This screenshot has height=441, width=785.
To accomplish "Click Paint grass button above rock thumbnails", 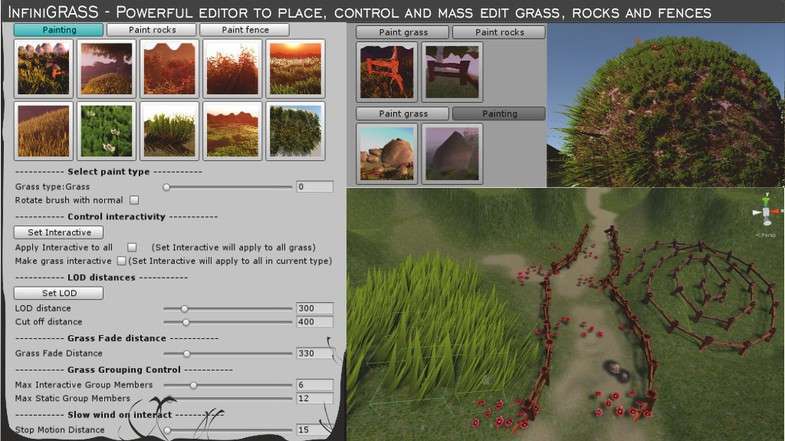I will click(403, 114).
